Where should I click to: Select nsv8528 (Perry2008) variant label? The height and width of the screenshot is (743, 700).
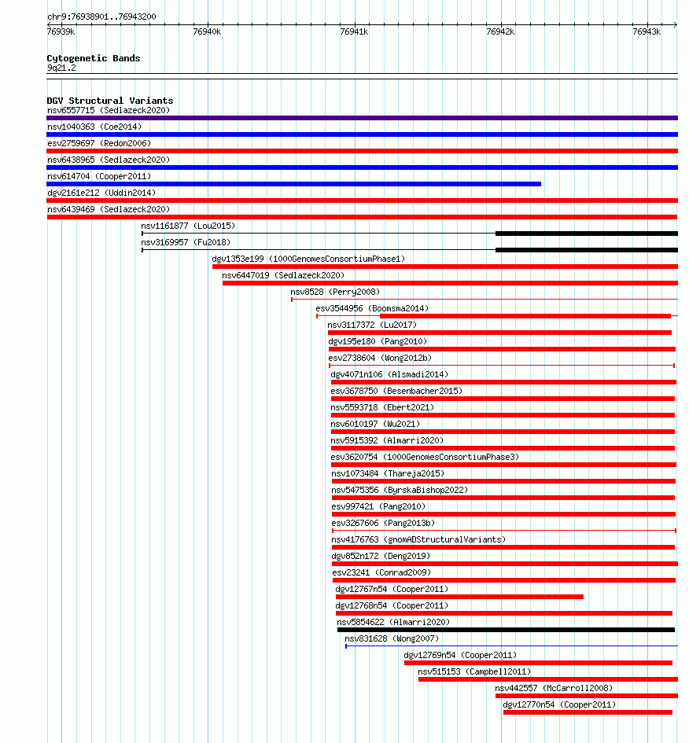pyautogui.click(x=335, y=292)
